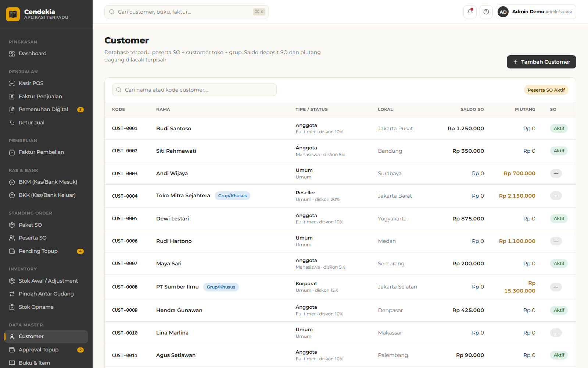Open notifications bell icon
The height and width of the screenshot is (368, 588).
point(470,12)
